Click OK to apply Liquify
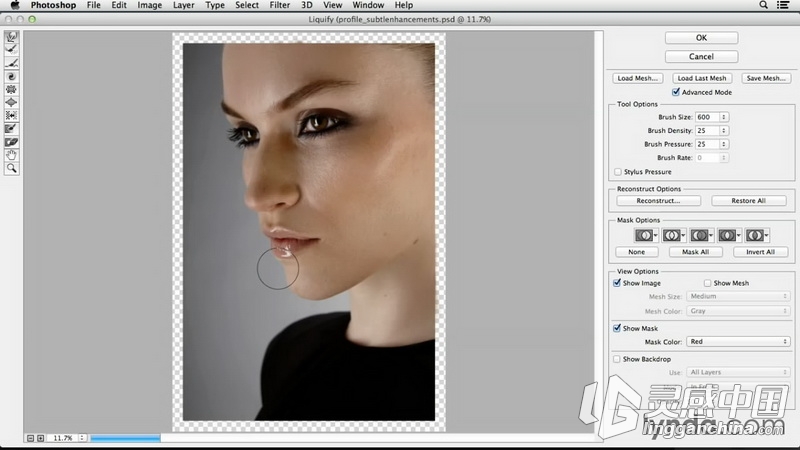The height and width of the screenshot is (450, 800). click(702, 38)
